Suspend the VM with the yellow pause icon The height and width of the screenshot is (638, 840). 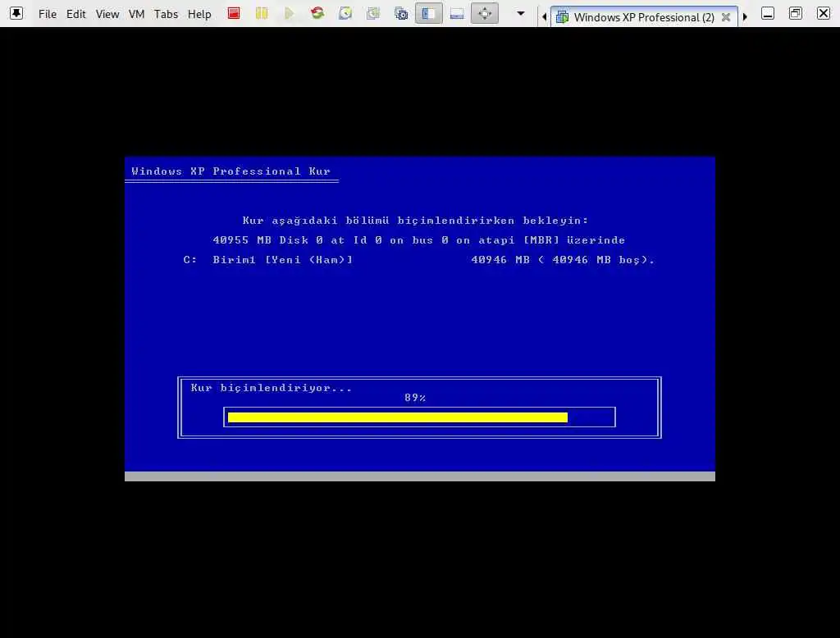point(262,13)
